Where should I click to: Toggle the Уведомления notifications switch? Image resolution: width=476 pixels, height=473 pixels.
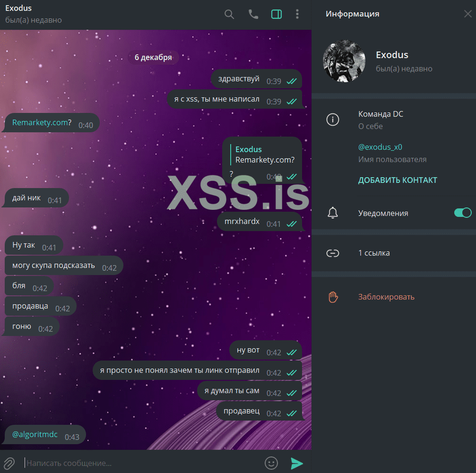click(463, 213)
